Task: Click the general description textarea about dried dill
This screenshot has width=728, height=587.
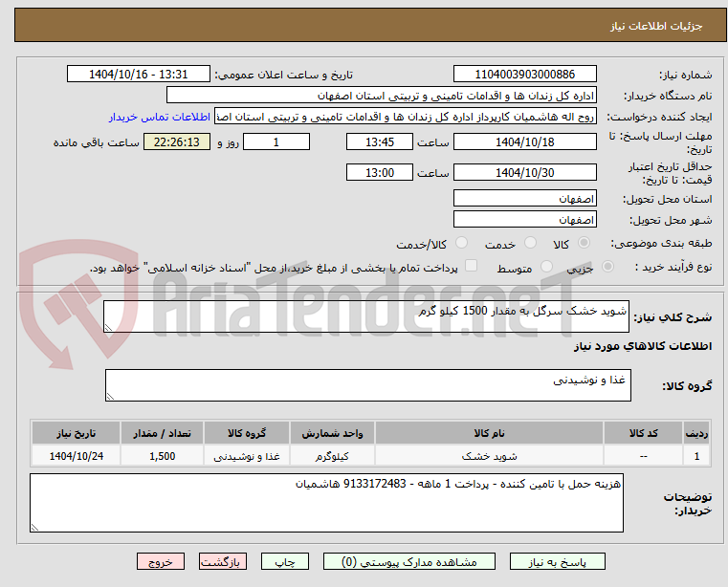Action: pos(365,316)
